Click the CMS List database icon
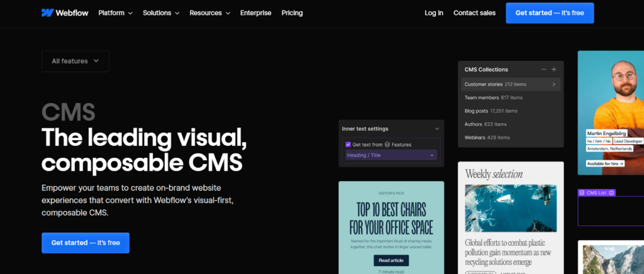Image resolution: width=644 pixels, height=274 pixels. click(582, 193)
